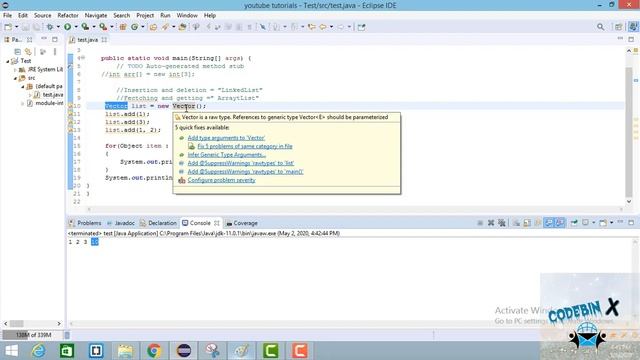Run the program with green play icon

pos(67,27)
